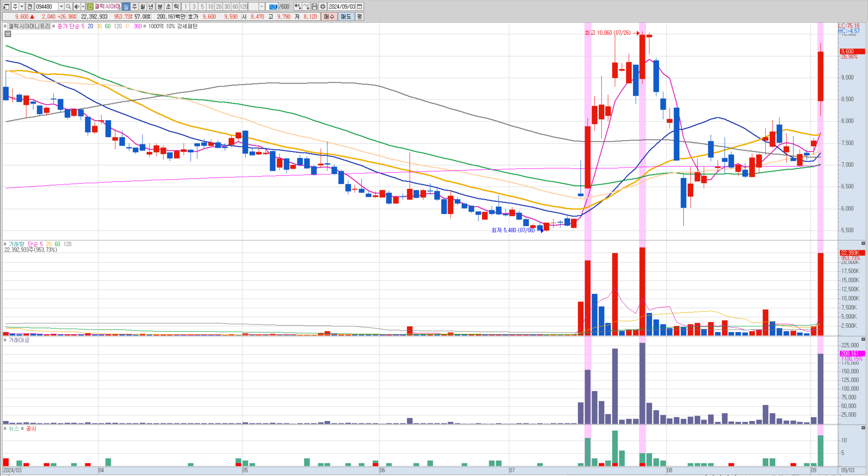
Task: Click the stock search magnifier icon
Action: pos(68,6)
